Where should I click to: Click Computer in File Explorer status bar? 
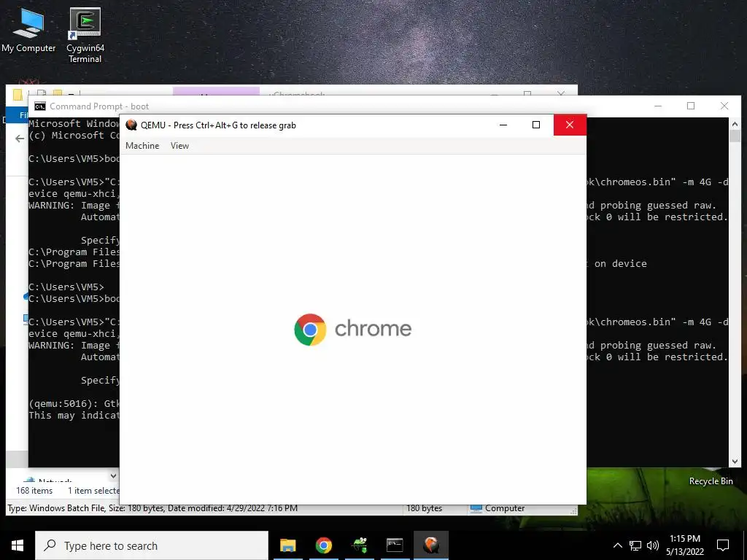pos(498,508)
